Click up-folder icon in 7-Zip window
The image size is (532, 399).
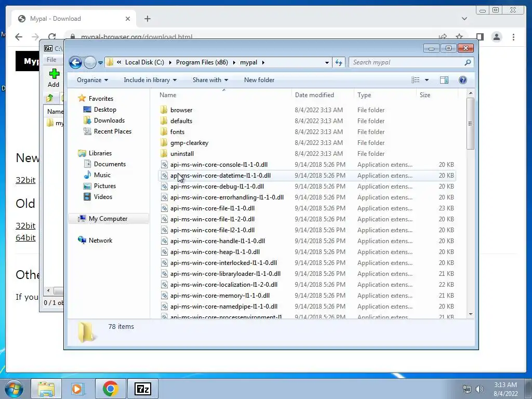(x=50, y=98)
